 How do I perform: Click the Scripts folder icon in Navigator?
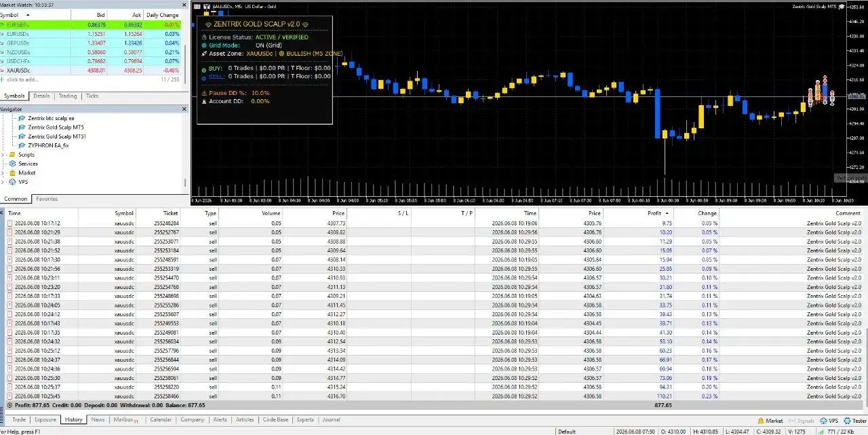point(12,155)
